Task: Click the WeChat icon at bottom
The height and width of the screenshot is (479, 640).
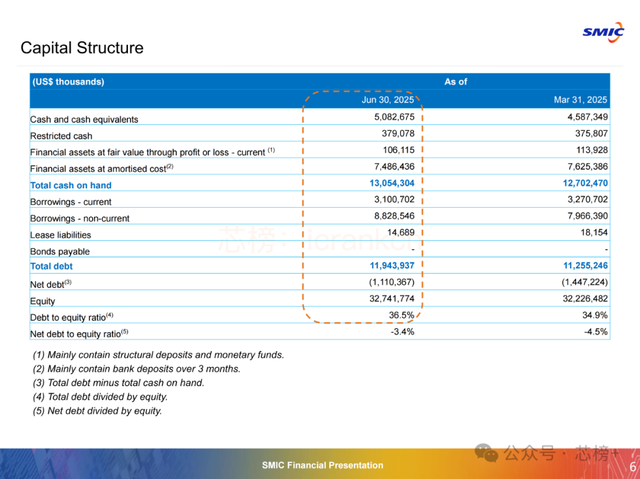Action: pyautogui.click(x=486, y=453)
